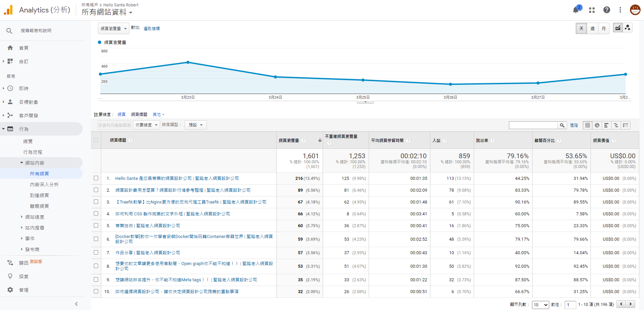
Task: Open the vertical three-dot menu
Action: tap(620, 10)
